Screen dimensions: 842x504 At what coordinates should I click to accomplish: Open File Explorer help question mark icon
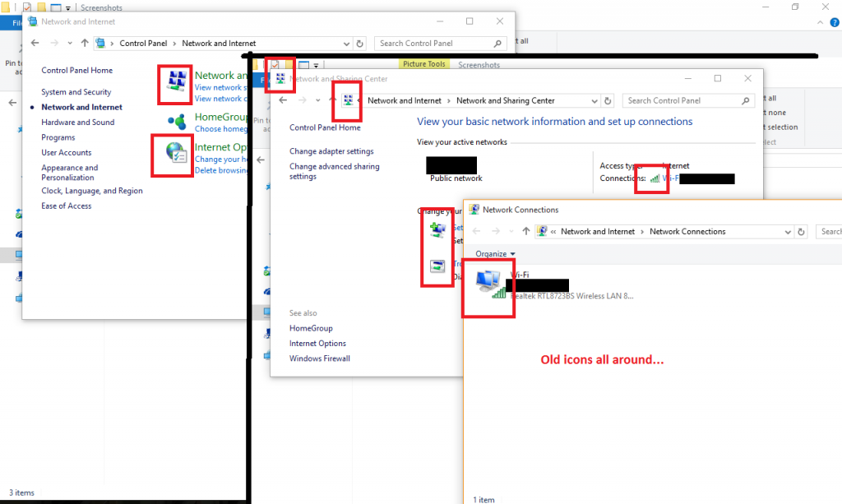point(835,22)
